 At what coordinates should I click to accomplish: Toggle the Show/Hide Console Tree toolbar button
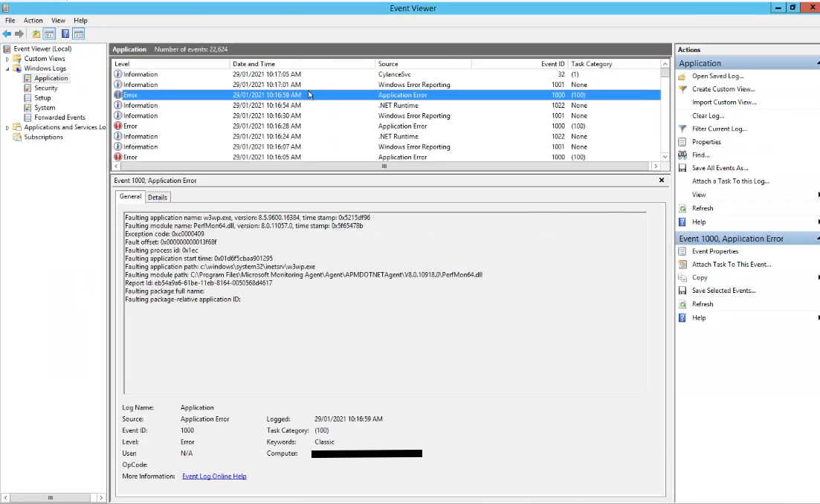pos(49,34)
